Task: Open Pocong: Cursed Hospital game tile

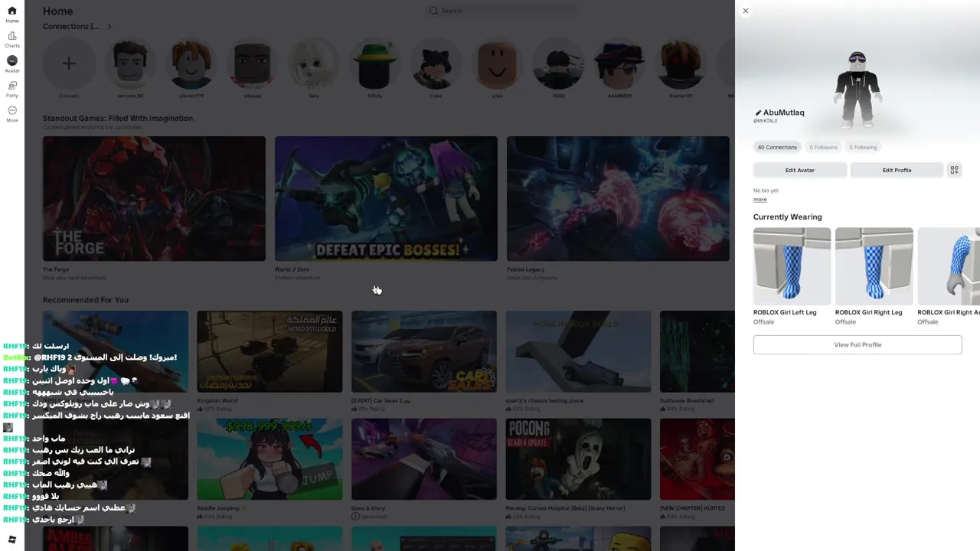Action: tap(578, 459)
